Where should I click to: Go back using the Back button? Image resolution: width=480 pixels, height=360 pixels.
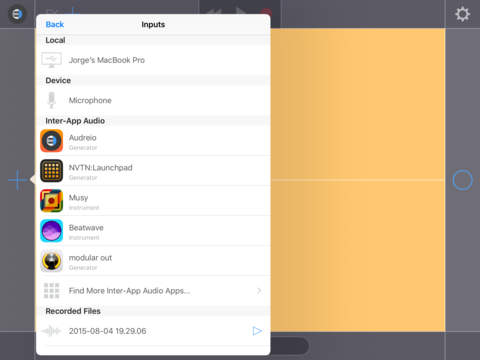pyautogui.click(x=55, y=24)
